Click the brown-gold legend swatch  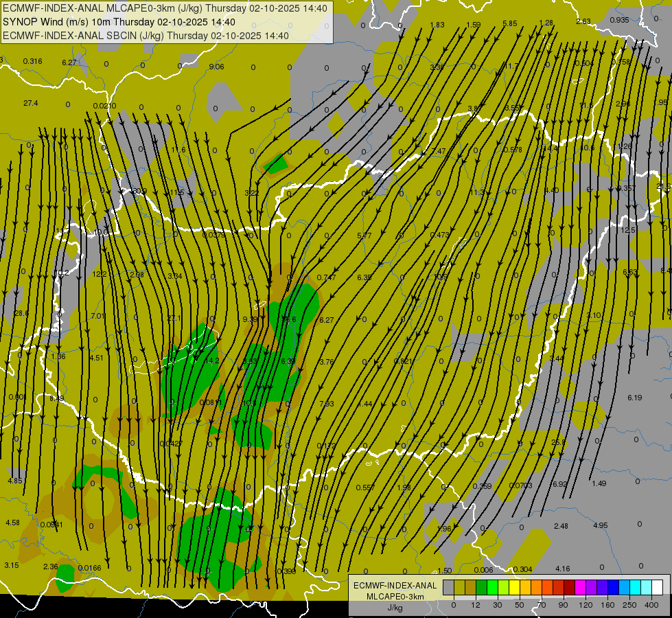point(471,588)
